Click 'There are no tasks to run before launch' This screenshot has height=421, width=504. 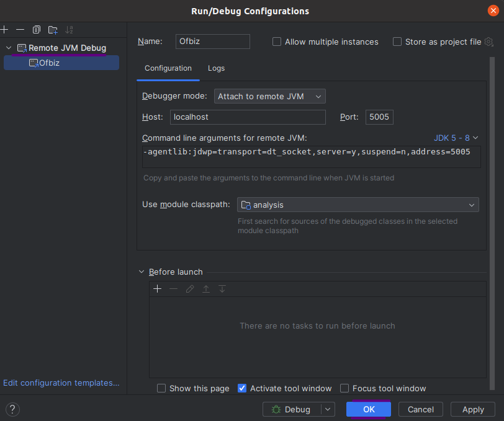(318, 326)
